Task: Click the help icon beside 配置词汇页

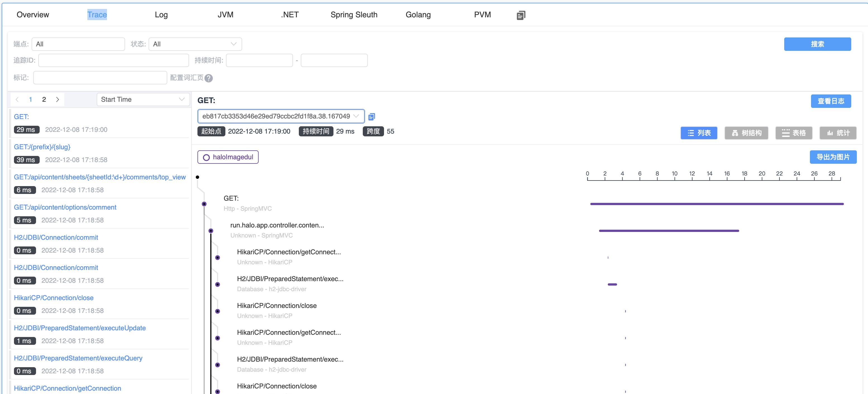Action: tap(209, 78)
